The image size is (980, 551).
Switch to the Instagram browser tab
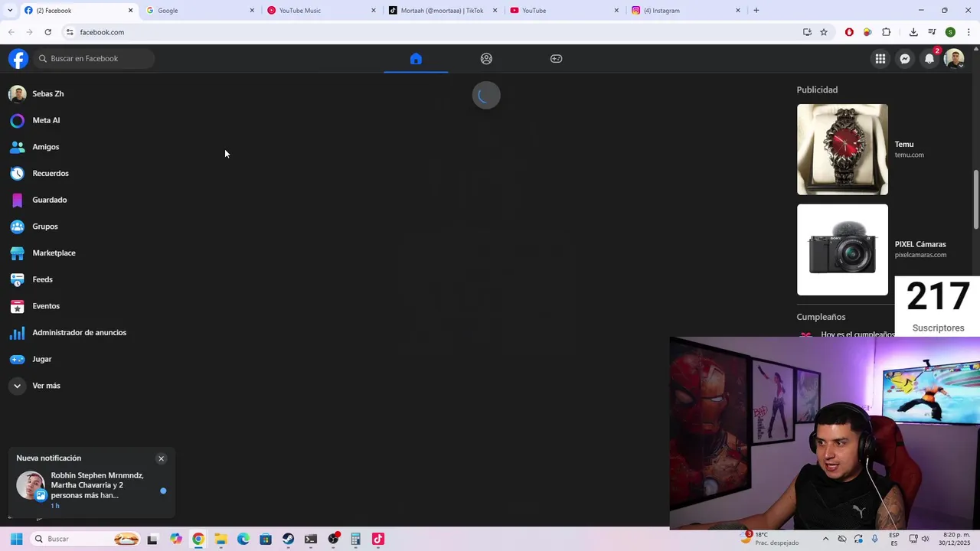point(687,11)
